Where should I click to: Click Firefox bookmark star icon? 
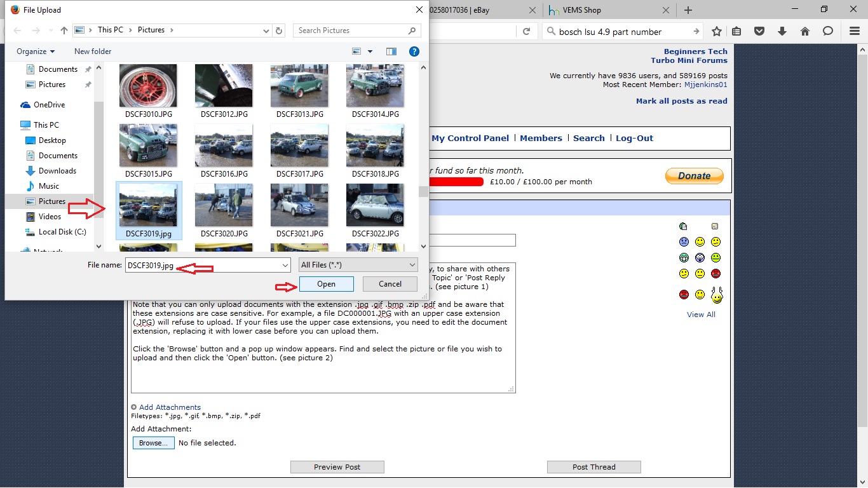(x=717, y=32)
